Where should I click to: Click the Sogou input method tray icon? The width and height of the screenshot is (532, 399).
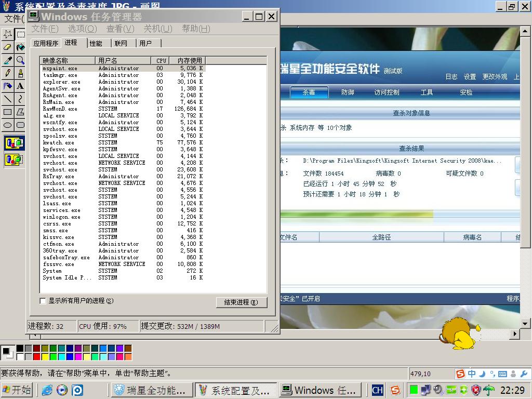click(395, 390)
